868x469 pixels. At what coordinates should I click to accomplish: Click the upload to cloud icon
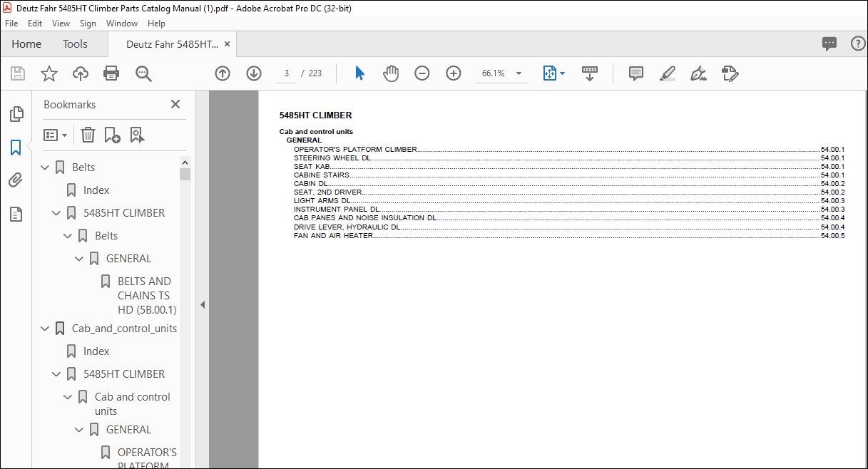(x=81, y=73)
